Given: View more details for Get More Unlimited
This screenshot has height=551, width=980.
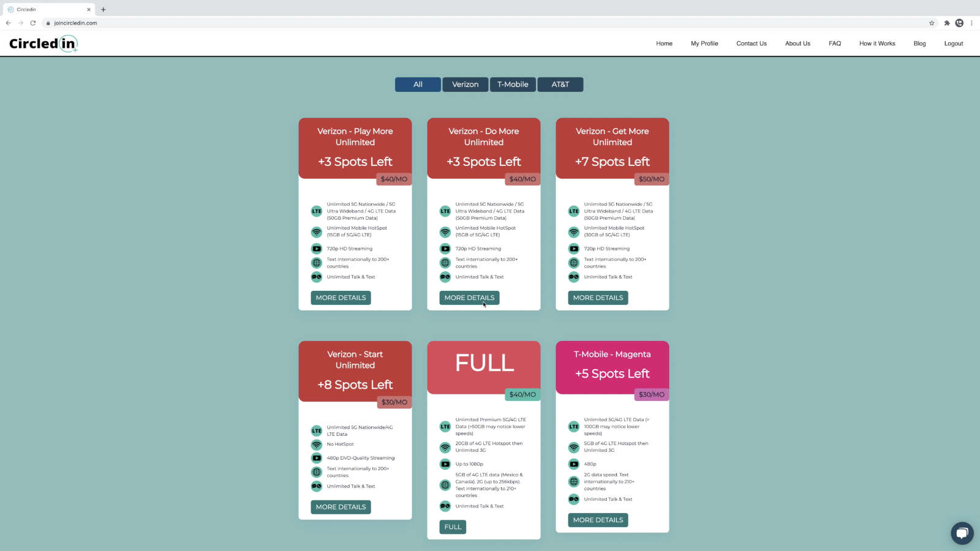Looking at the screenshot, I should point(598,298).
